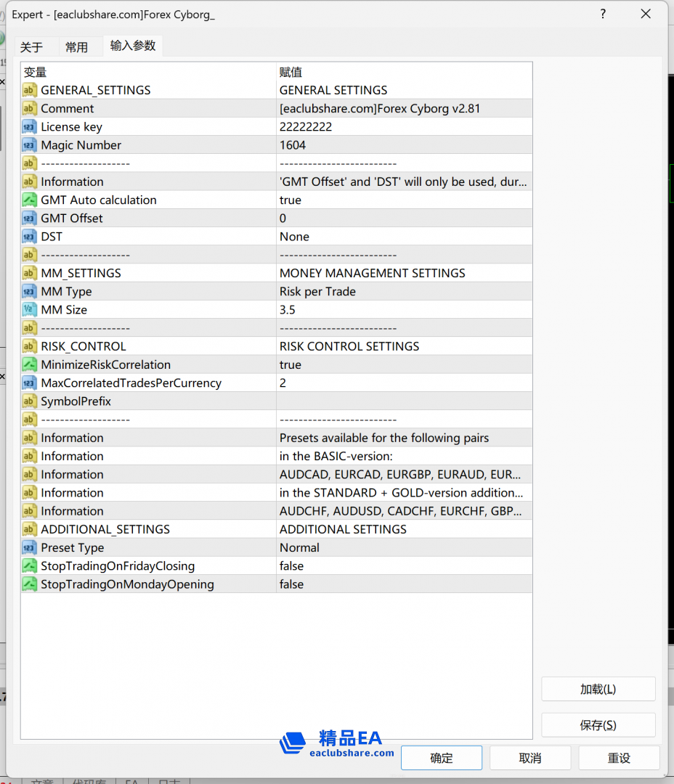
Task: Click the GMT Auto calculation boolean icon
Action: (29, 200)
